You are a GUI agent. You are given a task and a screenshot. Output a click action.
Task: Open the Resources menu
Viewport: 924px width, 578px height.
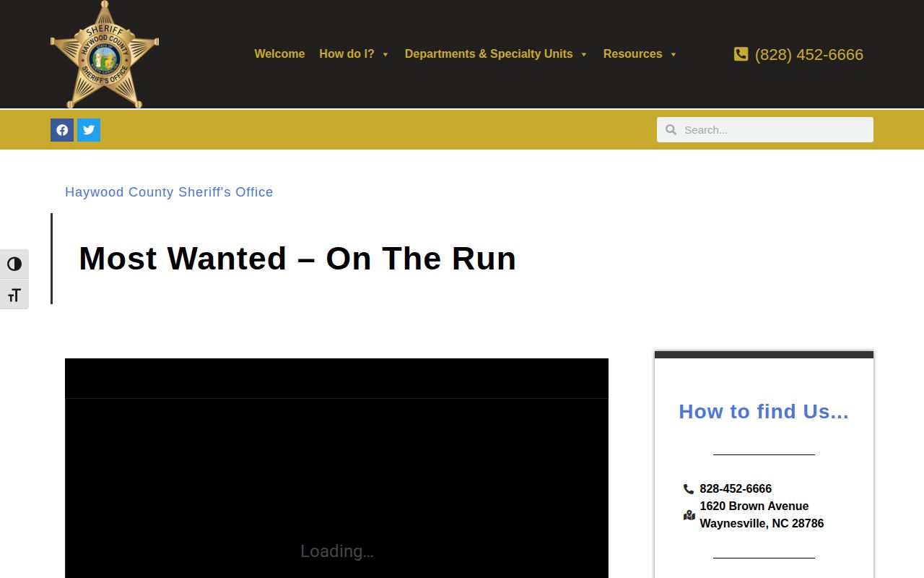coord(632,54)
